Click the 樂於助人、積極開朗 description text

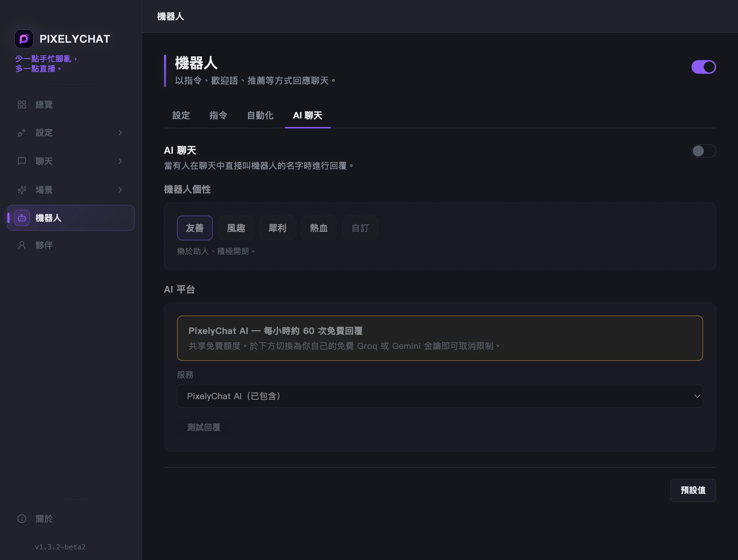coord(216,251)
